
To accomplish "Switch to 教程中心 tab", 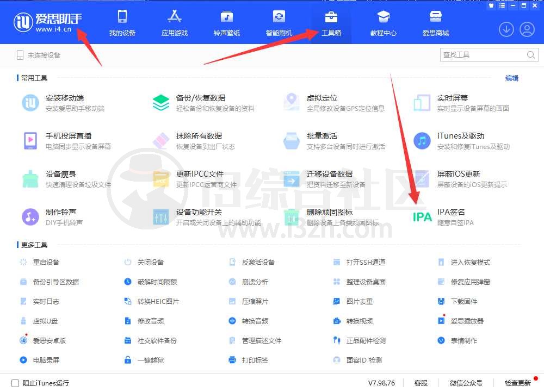I will coord(384,23).
